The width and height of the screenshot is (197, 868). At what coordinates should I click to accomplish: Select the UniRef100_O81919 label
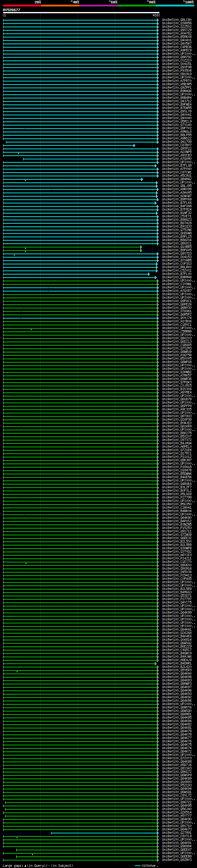click(x=176, y=74)
